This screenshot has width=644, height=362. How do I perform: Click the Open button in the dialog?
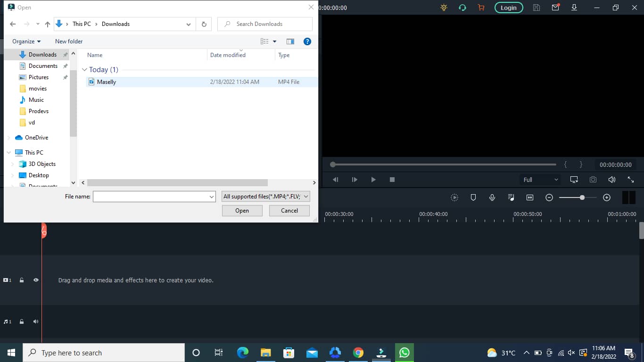242,211
